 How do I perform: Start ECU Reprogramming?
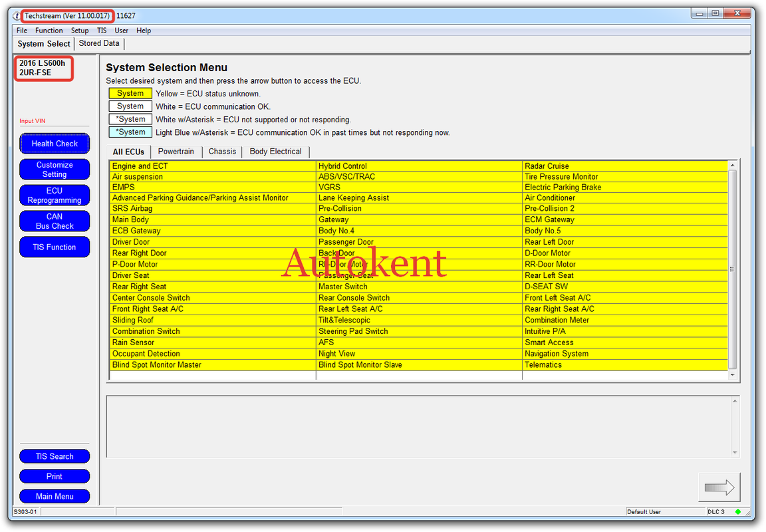point(55,196)
